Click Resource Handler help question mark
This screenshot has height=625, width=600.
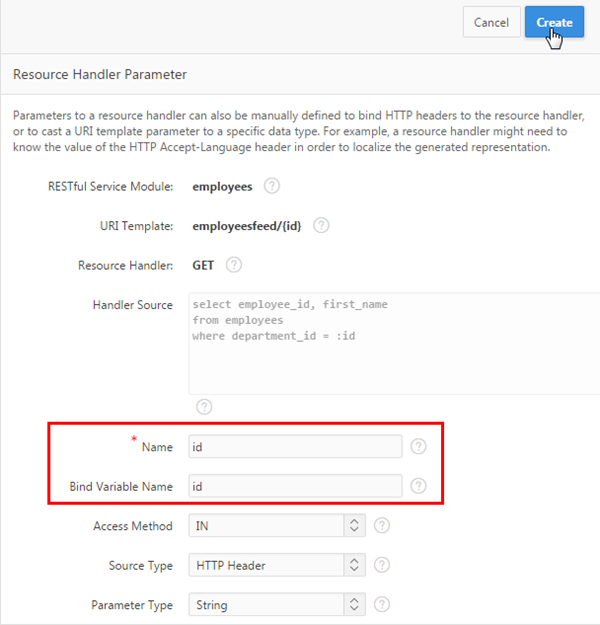pos(234,265)
